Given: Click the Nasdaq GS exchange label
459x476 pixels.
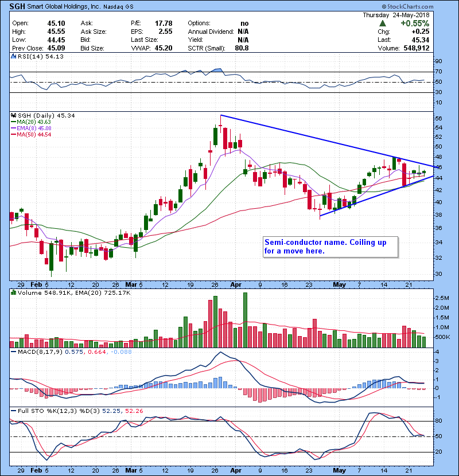Looking at the screenshot, I should [118, 7].
